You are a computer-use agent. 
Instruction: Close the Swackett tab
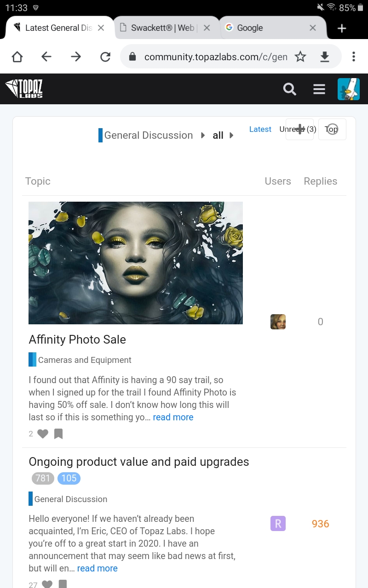click(x=207, y=28)
